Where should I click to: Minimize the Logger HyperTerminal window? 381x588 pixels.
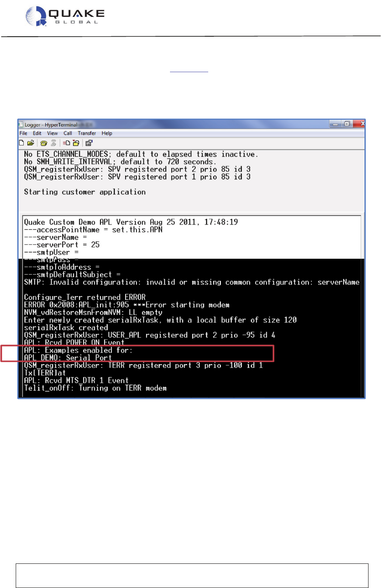(x=335, y=124)
